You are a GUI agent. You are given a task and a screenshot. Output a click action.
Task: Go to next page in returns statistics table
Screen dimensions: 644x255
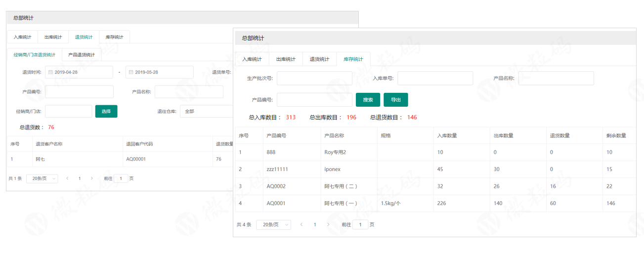pos(92,178)
